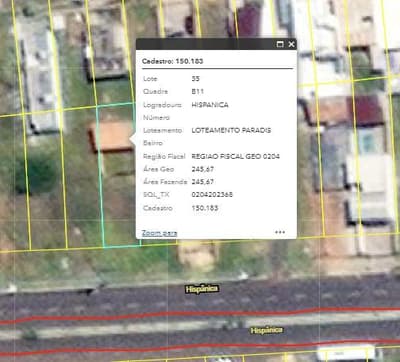Click the upper Hispânica street label on map
Screen dimensions: 400x362
[x=202, y=289]
